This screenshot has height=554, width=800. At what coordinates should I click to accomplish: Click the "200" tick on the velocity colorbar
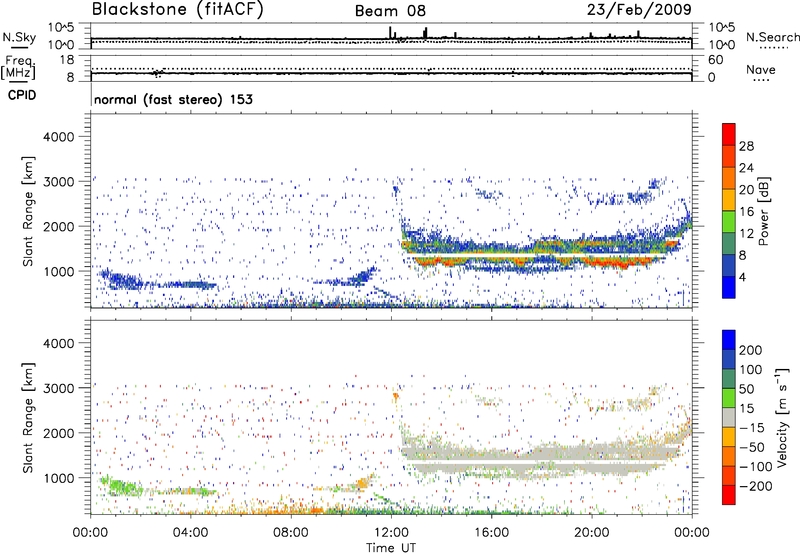(751, 350)
